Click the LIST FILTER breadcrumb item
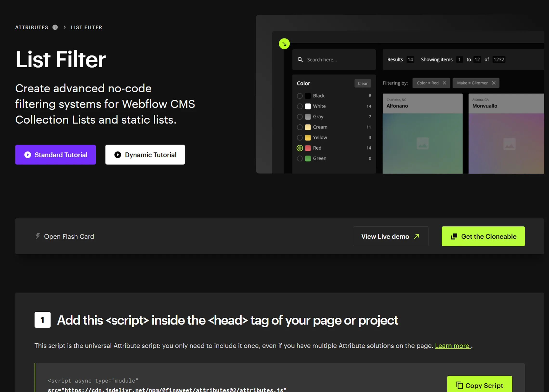 [x=86, y=27]
